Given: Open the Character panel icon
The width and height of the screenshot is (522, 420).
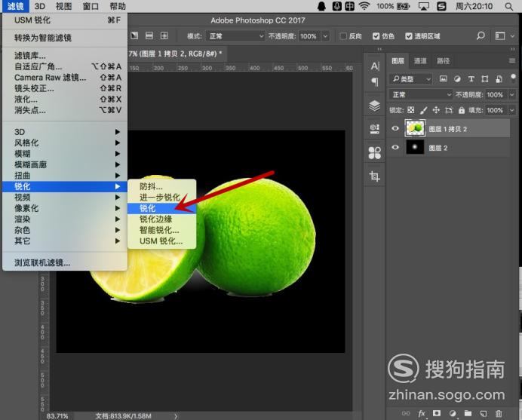Looking at the screenshot, I should coord(375,66).
